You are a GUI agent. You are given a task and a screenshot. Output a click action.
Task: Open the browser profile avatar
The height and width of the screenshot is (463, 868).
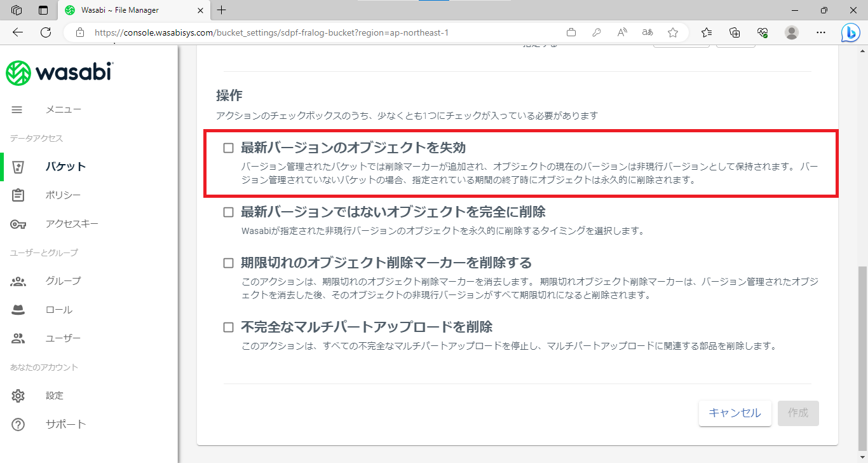[x=792, y=32]
